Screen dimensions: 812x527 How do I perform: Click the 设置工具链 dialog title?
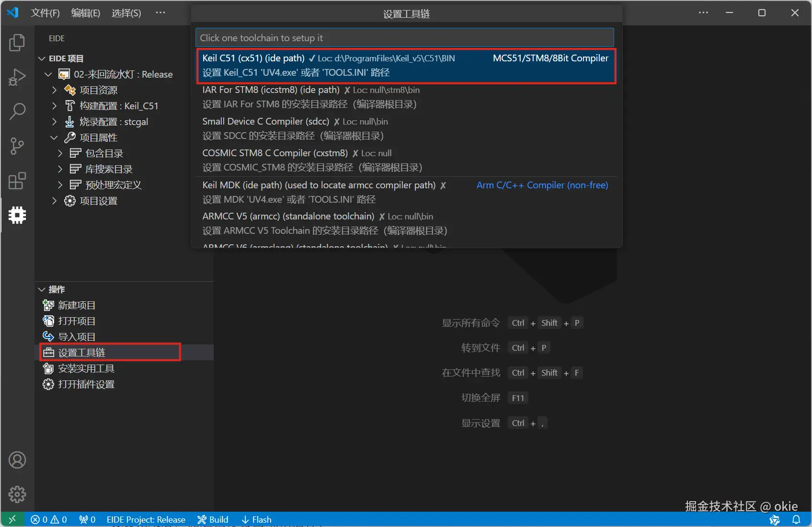tap(406, 14)
